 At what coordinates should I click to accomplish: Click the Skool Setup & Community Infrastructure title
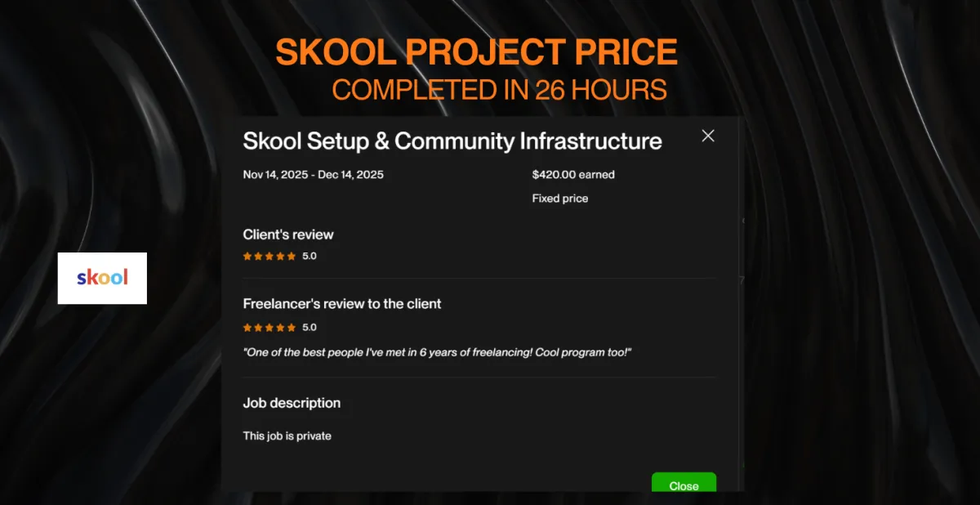pyautogui.click(x=452, y=141)
